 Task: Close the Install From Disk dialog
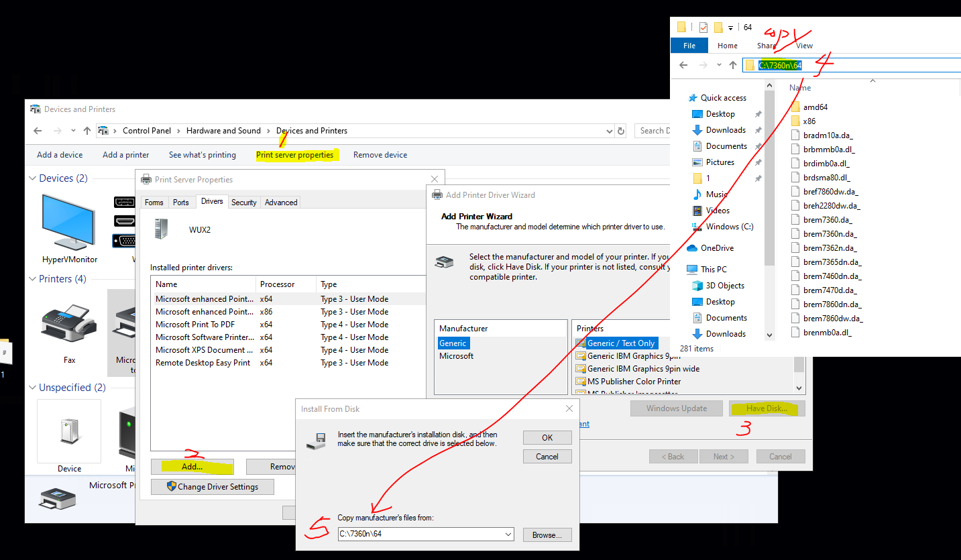[569, 408]
